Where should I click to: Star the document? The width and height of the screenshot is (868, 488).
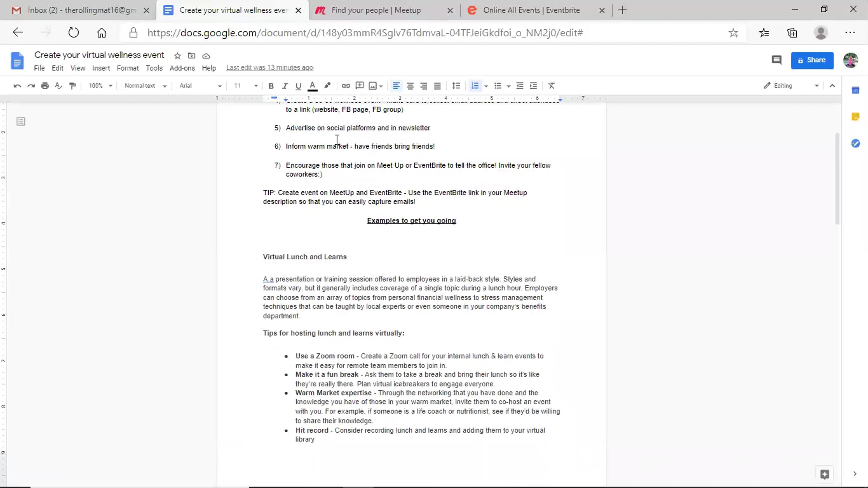pos(177,56)
